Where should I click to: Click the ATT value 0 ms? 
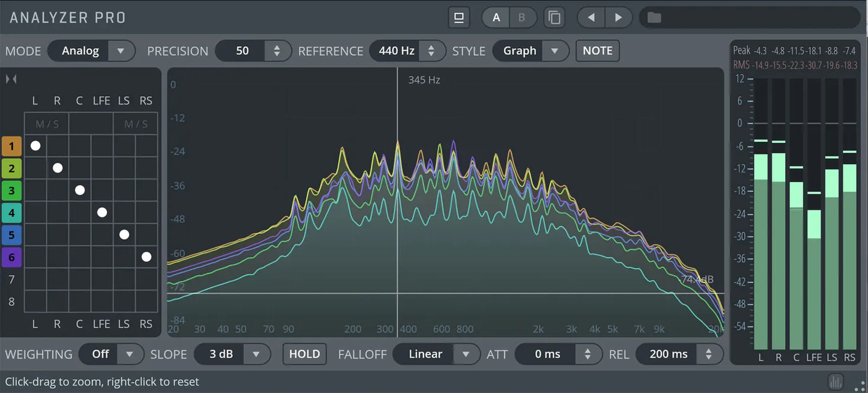click(x=547, y=354)
